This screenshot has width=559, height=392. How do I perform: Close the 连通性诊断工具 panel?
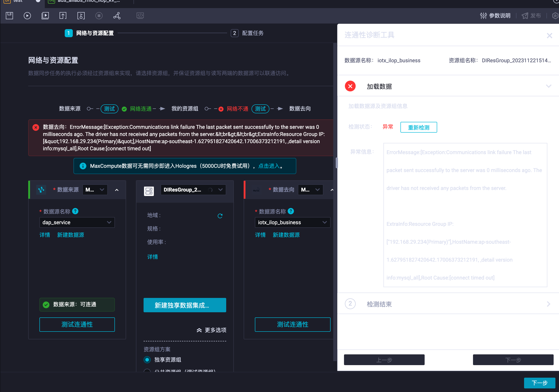(549, 36)
